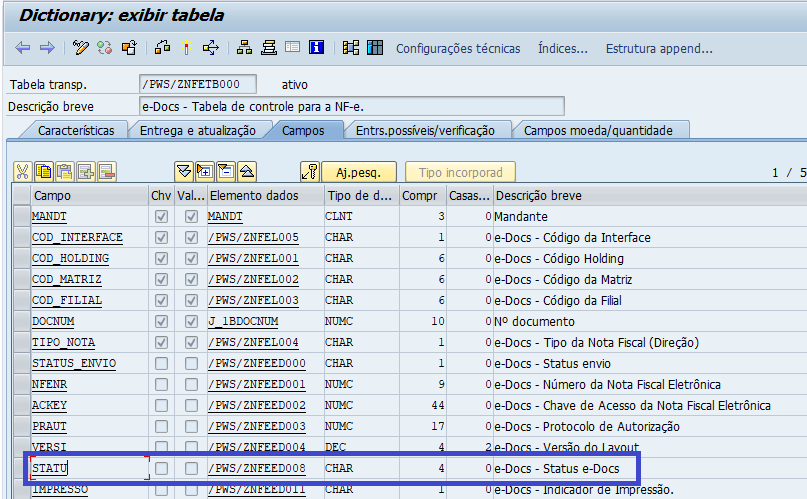This screenshot has width=807, height=499.
Task: Click the blue information icon
Action: [x=317, y=48]
